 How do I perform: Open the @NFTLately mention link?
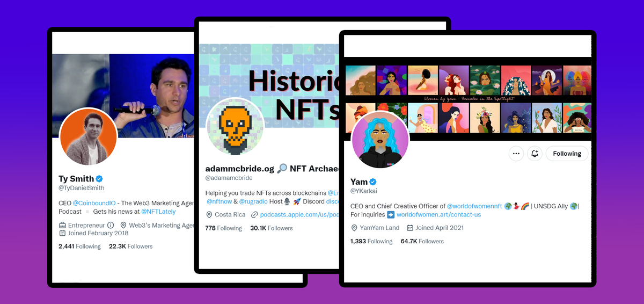pos(159,213)
